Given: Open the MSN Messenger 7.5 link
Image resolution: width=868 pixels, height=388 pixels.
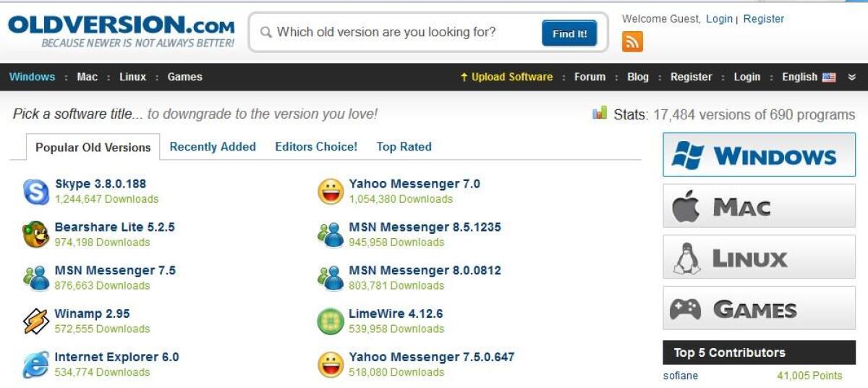Looking at the screenshot, I should tap(115, 271).
